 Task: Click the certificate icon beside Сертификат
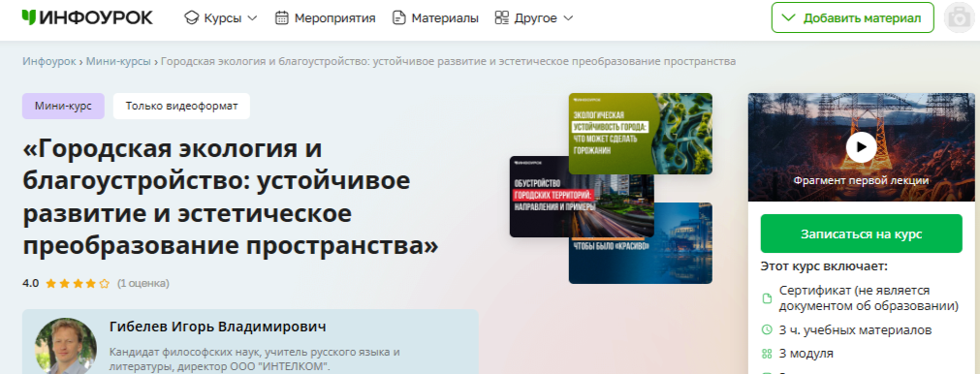point(767,299)
